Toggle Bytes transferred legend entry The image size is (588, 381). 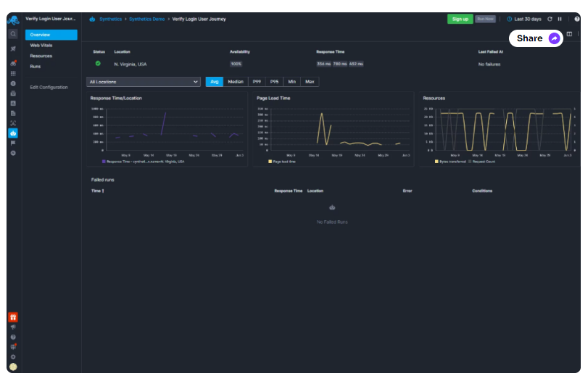pos(450,162)
